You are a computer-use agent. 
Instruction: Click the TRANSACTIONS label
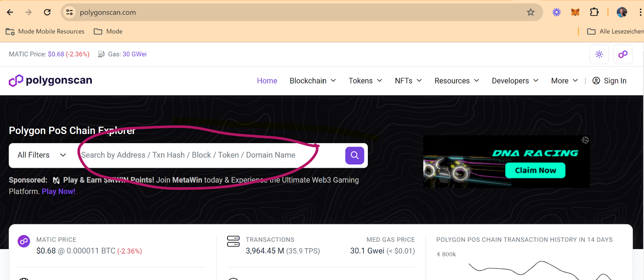click(x=270, y=240)
